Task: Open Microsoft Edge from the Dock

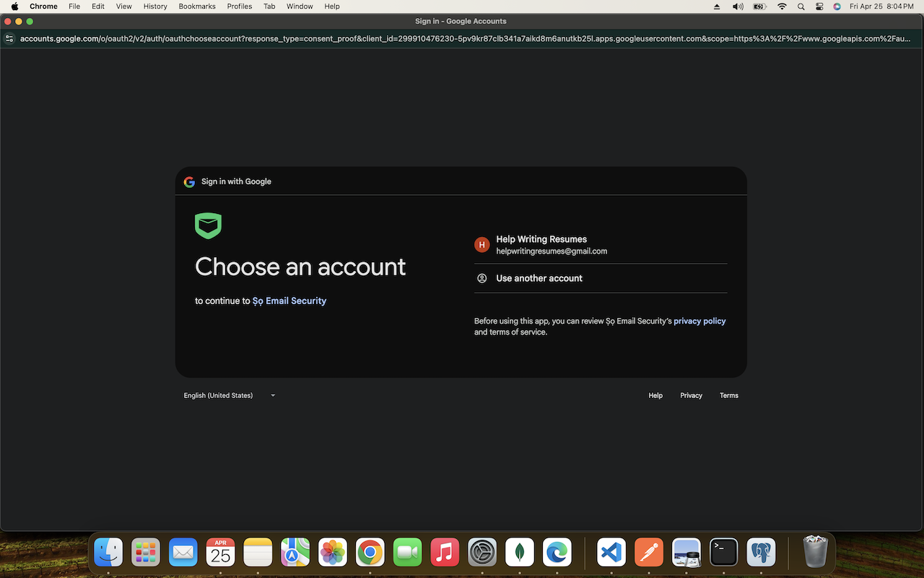Action: point(557,553)
